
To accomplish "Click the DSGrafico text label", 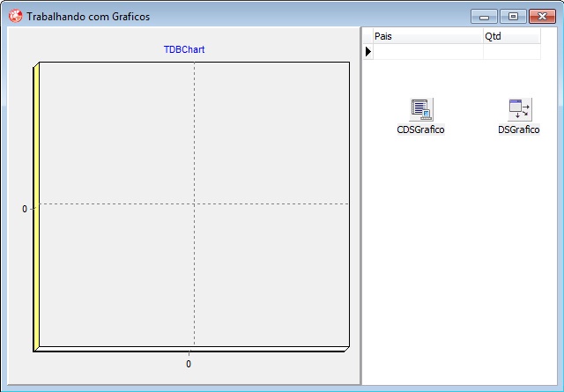I will coord(518,129).
